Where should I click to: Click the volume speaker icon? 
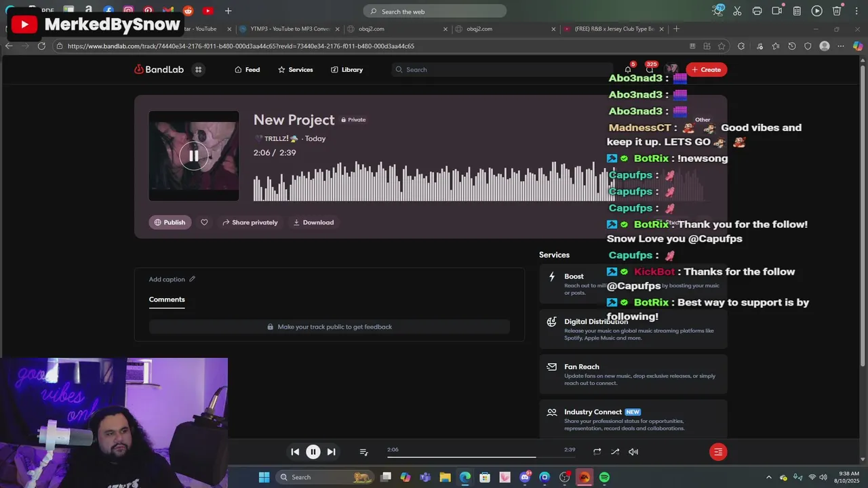[633, 452]
